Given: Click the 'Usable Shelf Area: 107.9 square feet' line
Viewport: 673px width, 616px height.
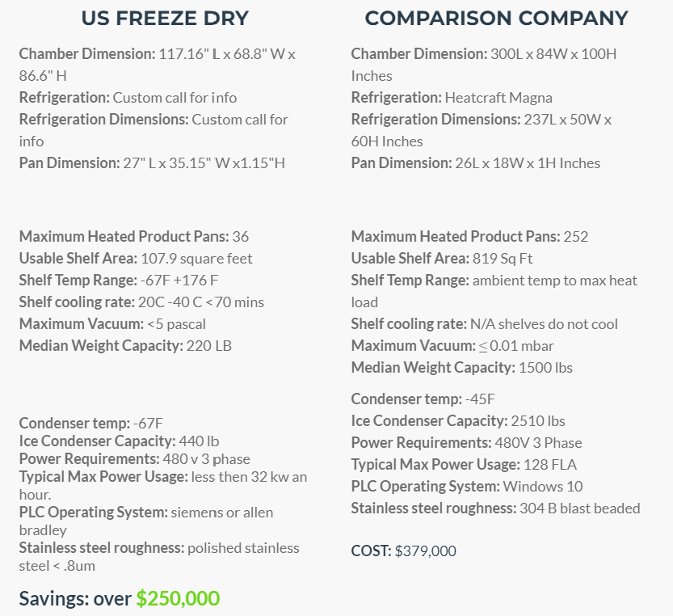Looking at the screenshot, I should click(136, 258).
